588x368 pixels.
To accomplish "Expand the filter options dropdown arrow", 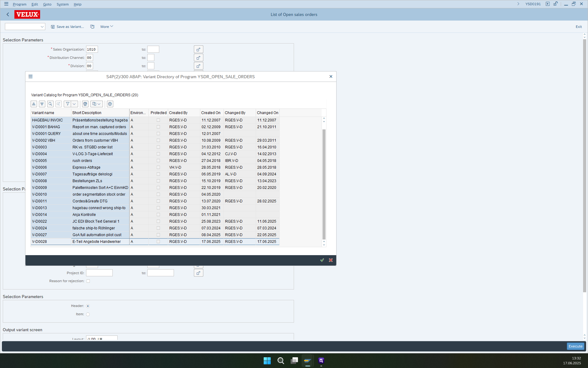I will point(74,104).
